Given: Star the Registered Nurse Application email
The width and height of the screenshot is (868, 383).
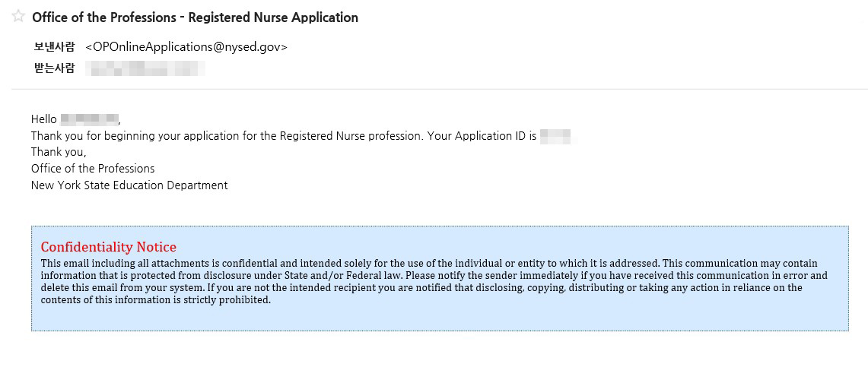Looking at the screenshot, I should coord(18,17).
